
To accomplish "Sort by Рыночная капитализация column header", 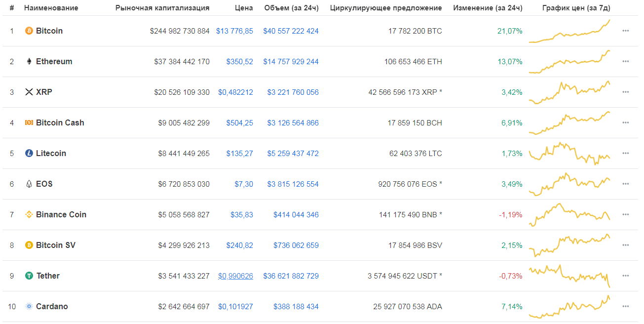I will [x=162, y=8].
